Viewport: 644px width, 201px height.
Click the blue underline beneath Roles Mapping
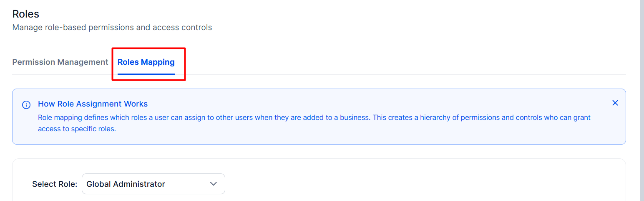point(146,74)
